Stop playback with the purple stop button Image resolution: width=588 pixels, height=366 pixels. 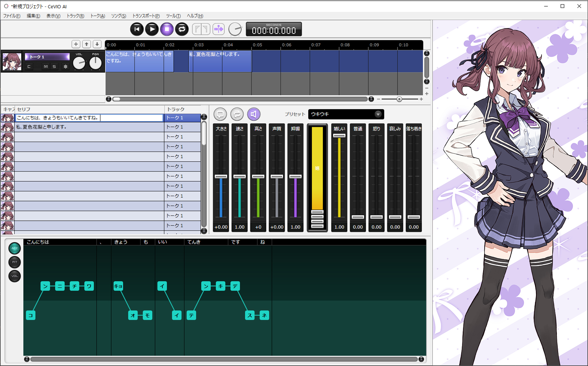[167, 29]
